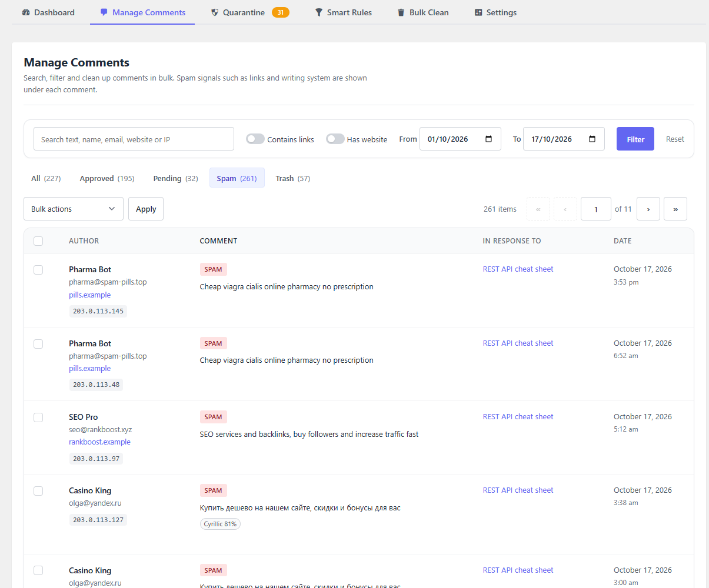Open the From date calendar picker icon
The height and width of the screenshot is (588, 709).
[489, 139]
